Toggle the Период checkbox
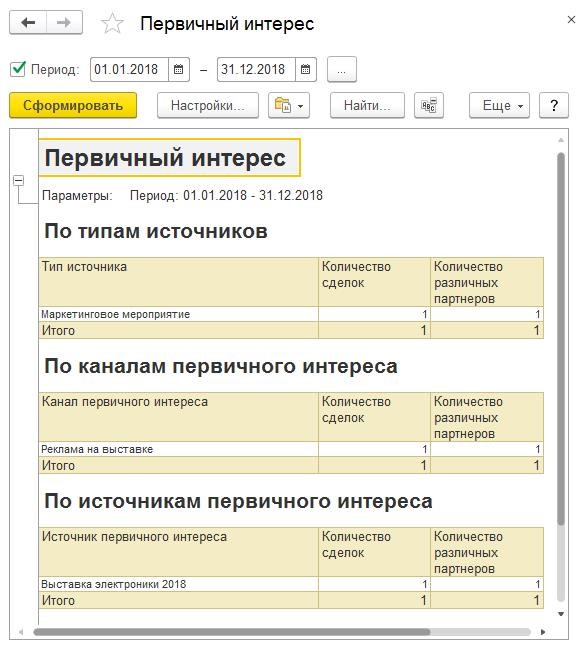586x650 pixels. coord(18,69)
